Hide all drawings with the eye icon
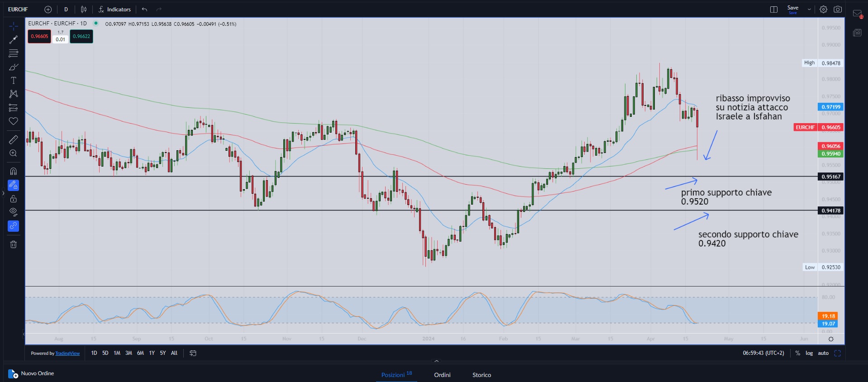The image size is (868, 382). (14, 212)
